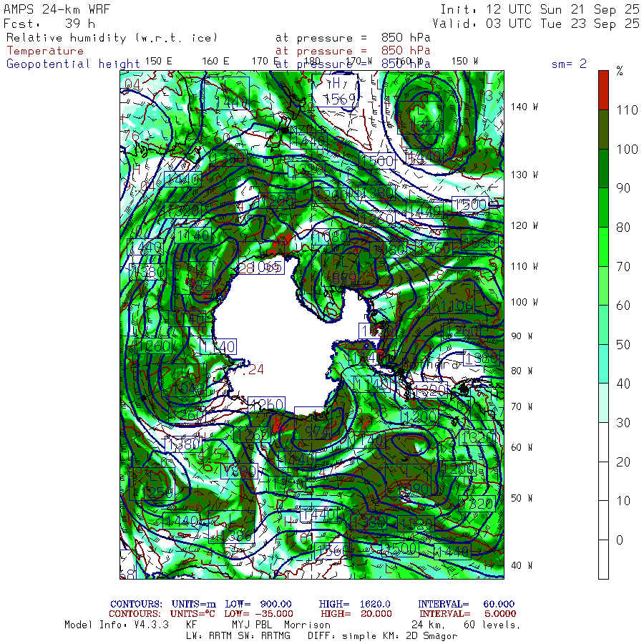Click the red '.24' temperature value on the map
This screenshot has width=644, height=644.
coord(253,370)
